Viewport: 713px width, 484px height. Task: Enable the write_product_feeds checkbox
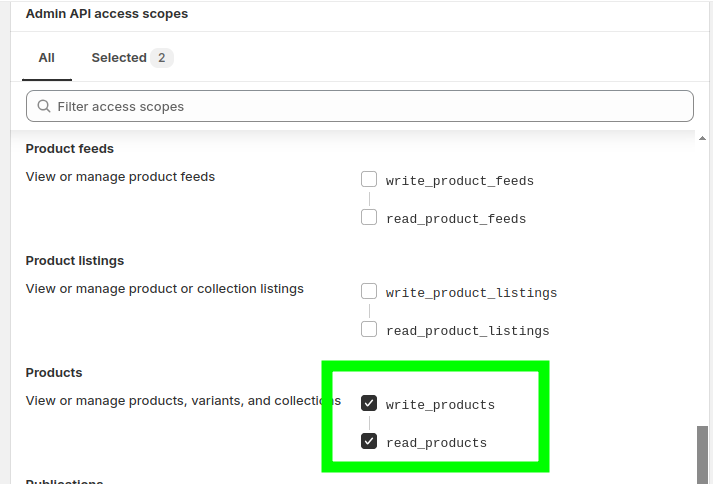(369, 180)
